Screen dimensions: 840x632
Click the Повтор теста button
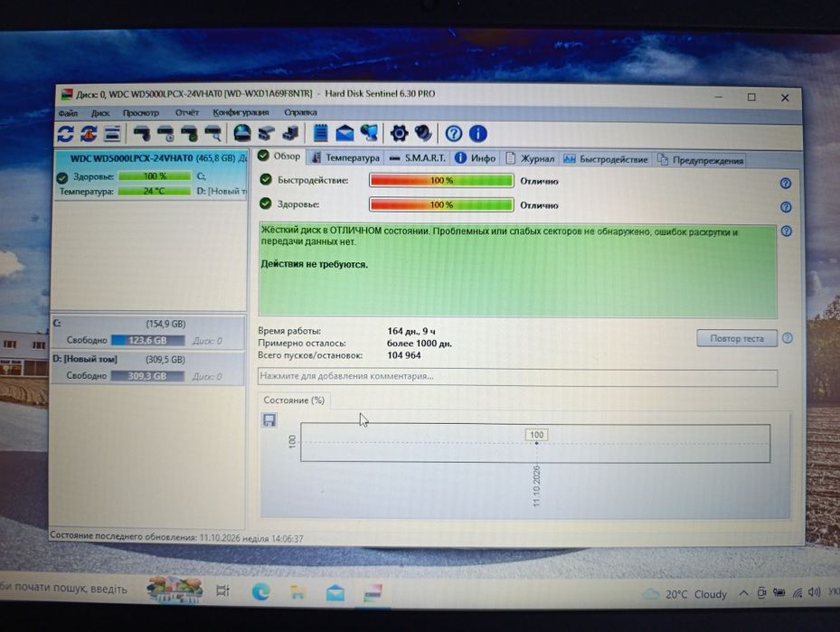tap(737, 338)
